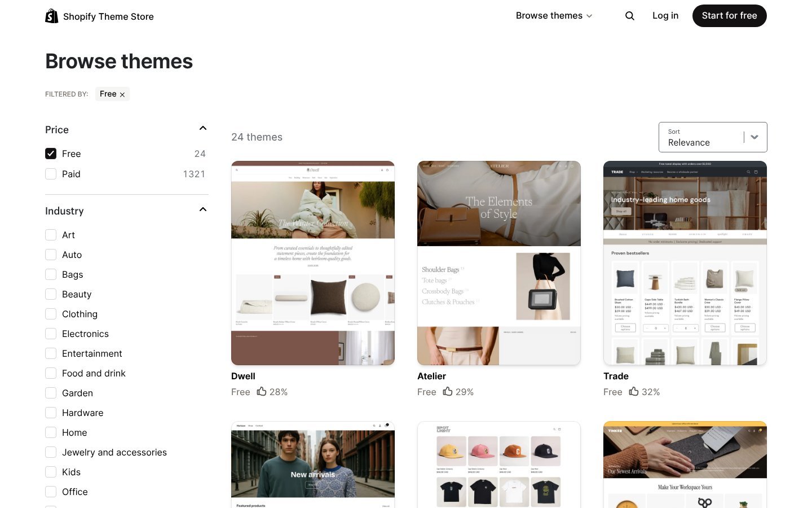The image size is (812, 508).
Task: Collapse the Price filter section chevron
Action: click(203, 129)
